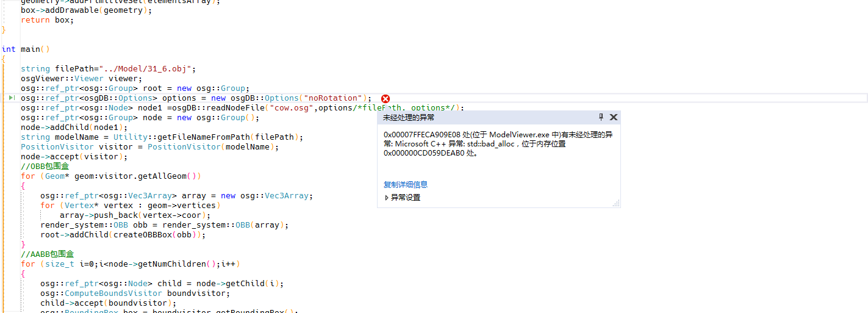Click the line array->push_back(vertex->coor);
This screenshot has height=313, width=868.
point(135,215)
